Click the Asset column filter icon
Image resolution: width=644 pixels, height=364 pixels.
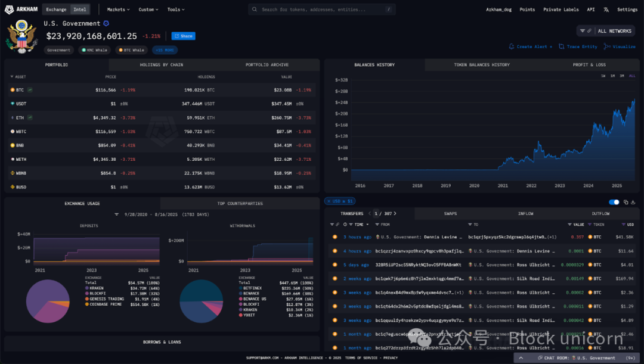[11, 77]
